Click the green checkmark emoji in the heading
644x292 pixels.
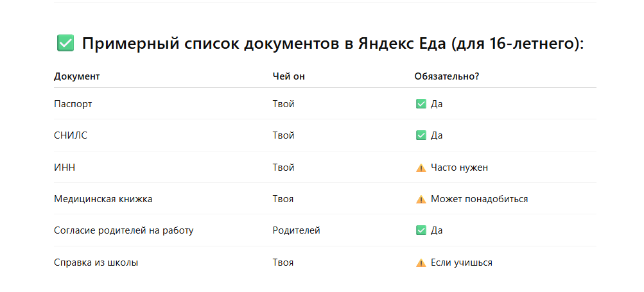coord(65,43)
